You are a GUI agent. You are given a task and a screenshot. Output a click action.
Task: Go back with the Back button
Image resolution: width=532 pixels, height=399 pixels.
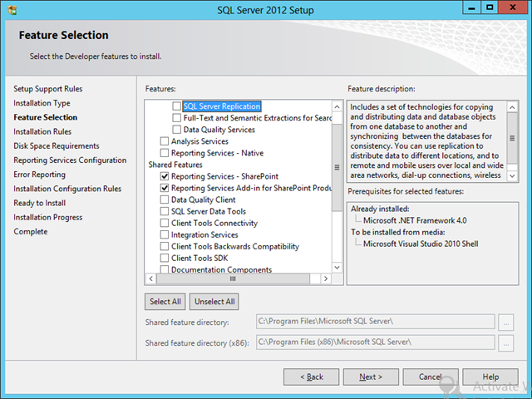pos(311,377)
